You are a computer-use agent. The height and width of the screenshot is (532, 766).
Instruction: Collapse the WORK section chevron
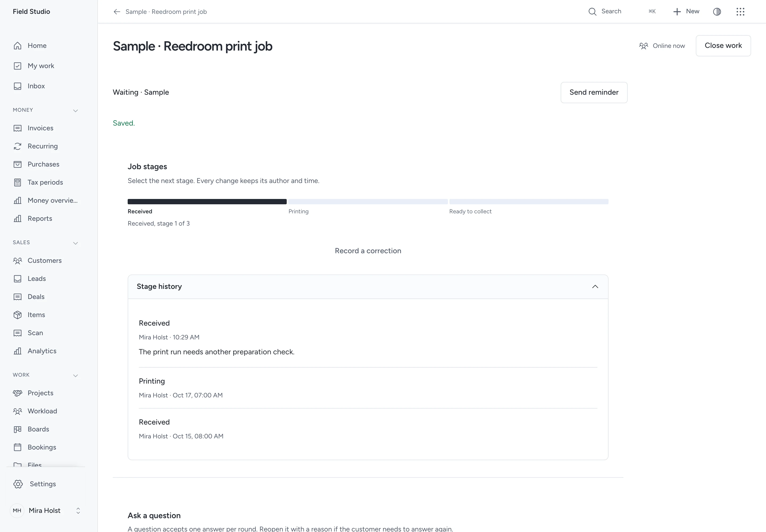coord(76,375)
